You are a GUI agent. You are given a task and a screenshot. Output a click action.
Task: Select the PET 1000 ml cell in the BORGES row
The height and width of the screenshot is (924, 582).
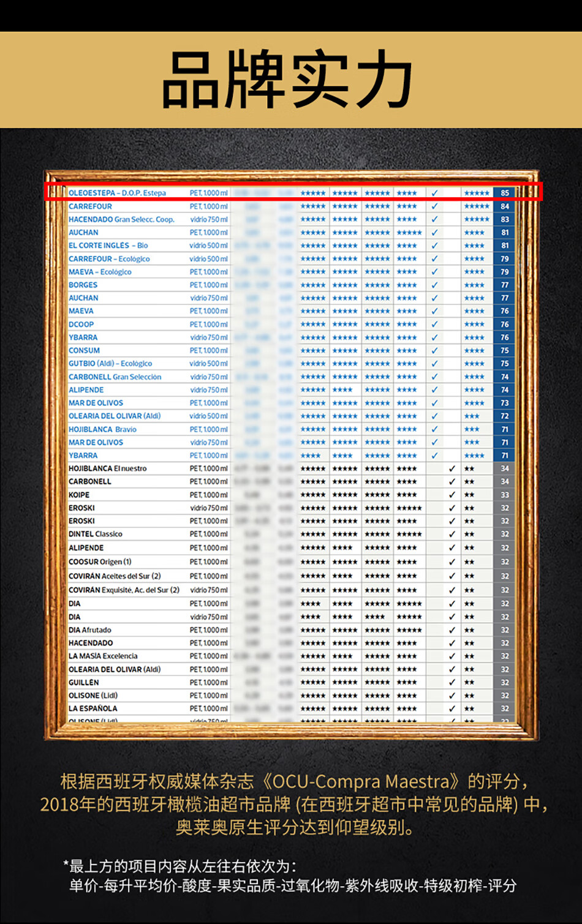click(x=208, y=285)
